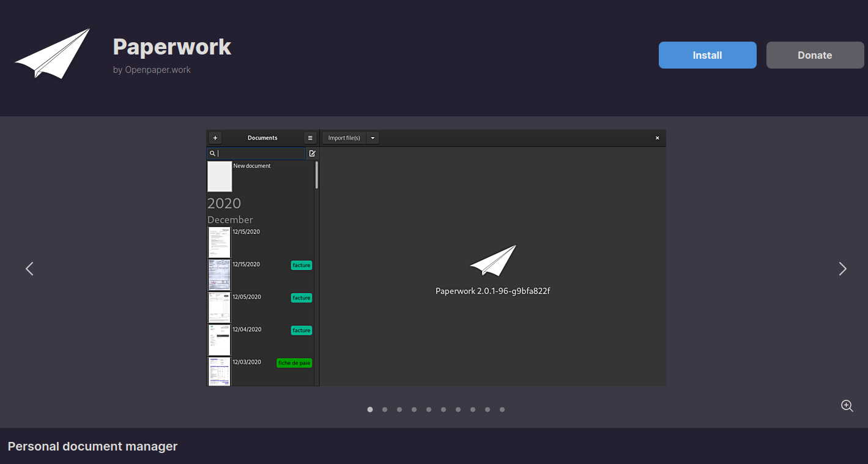Click the 12/05/2020 date text

coord(247,297)
